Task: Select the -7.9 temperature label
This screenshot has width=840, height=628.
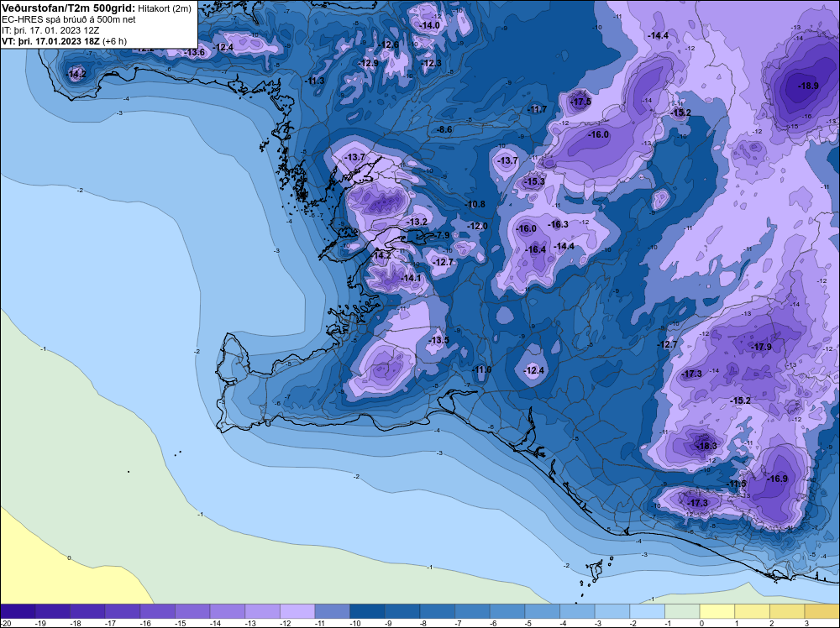Action: (442, 235)
